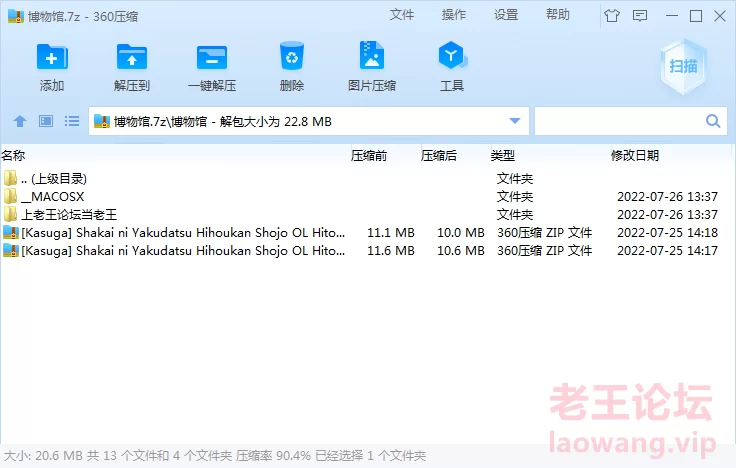Sort by the 修改日期 column header
Viewport: 736px width, 468px height.
pos(635,155)
